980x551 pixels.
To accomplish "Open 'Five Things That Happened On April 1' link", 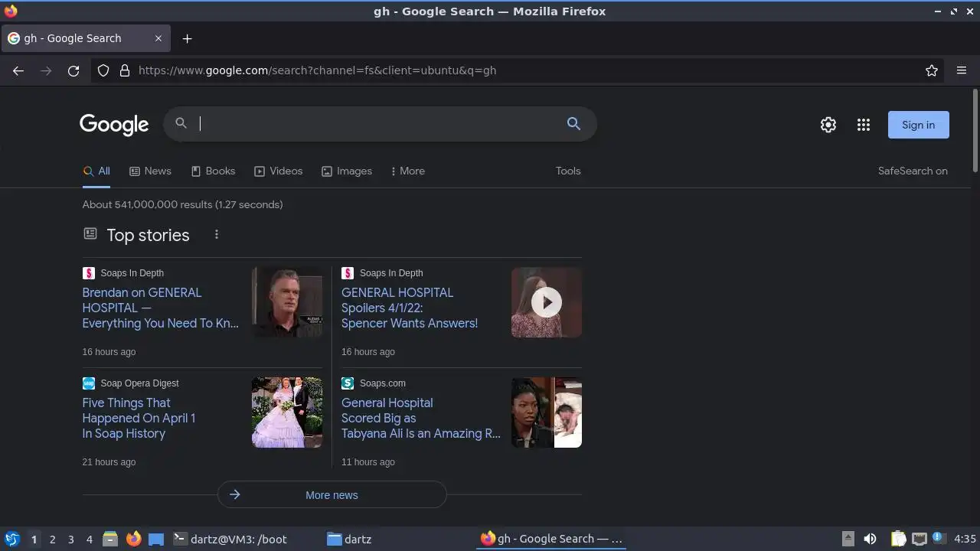I will [x=139, y=418].
